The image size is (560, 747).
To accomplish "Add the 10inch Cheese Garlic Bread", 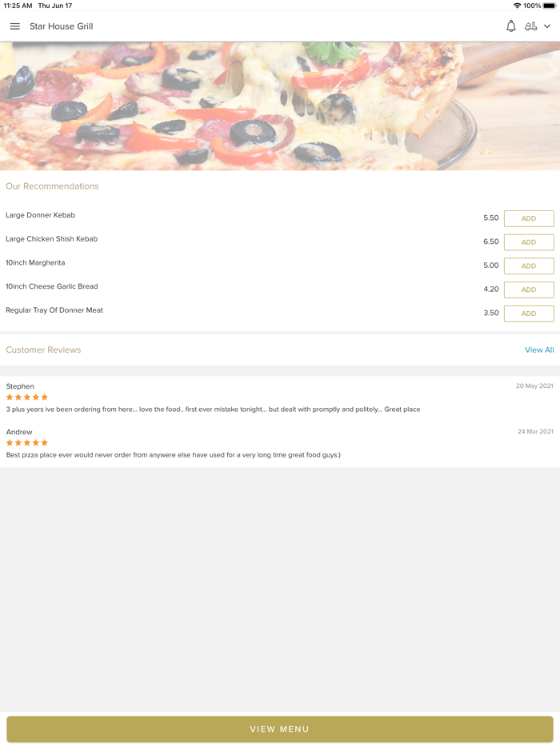I will 528,290.
